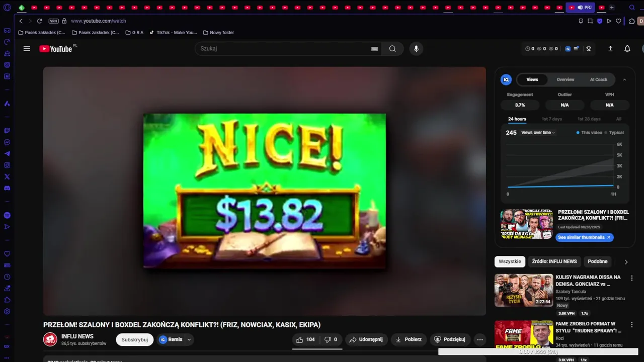
Task: Filter suggestions by Źródło: INFLU NEWS
Action: [554, 261]
